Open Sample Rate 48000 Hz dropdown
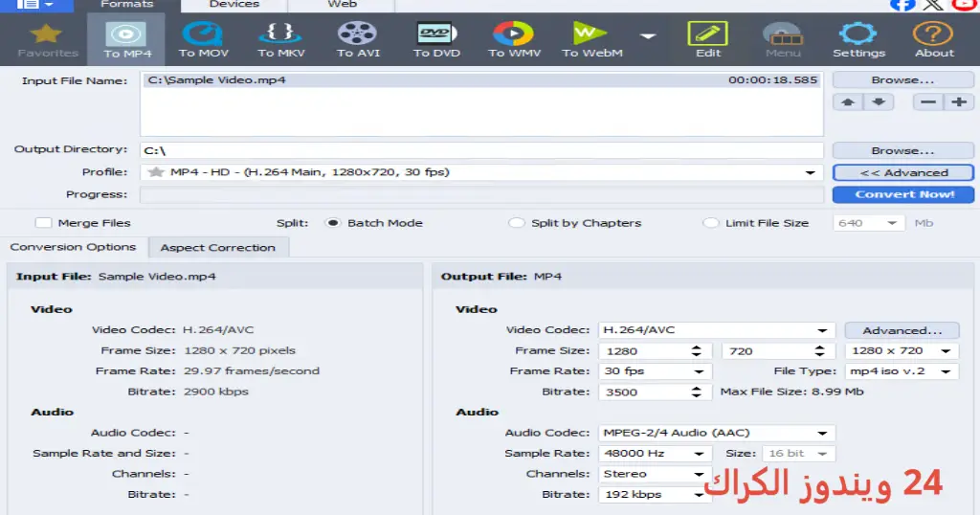The width and height of the screenshot is (980, 515). click(x=655, y=453)
